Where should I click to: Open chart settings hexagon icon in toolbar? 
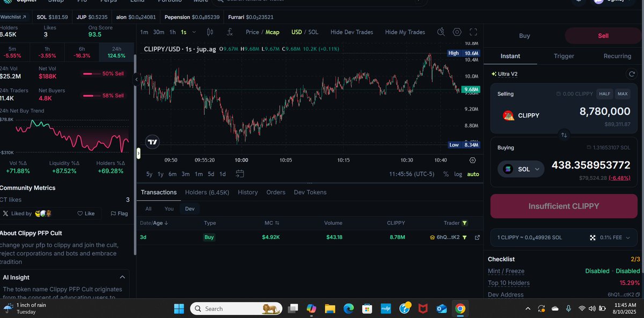pyautogui.click(x=457, y=32)
